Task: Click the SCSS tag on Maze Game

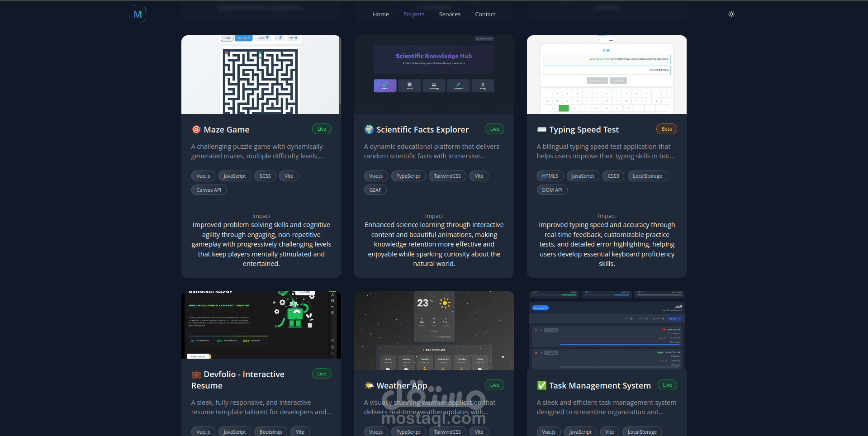Action: point(265,176)
